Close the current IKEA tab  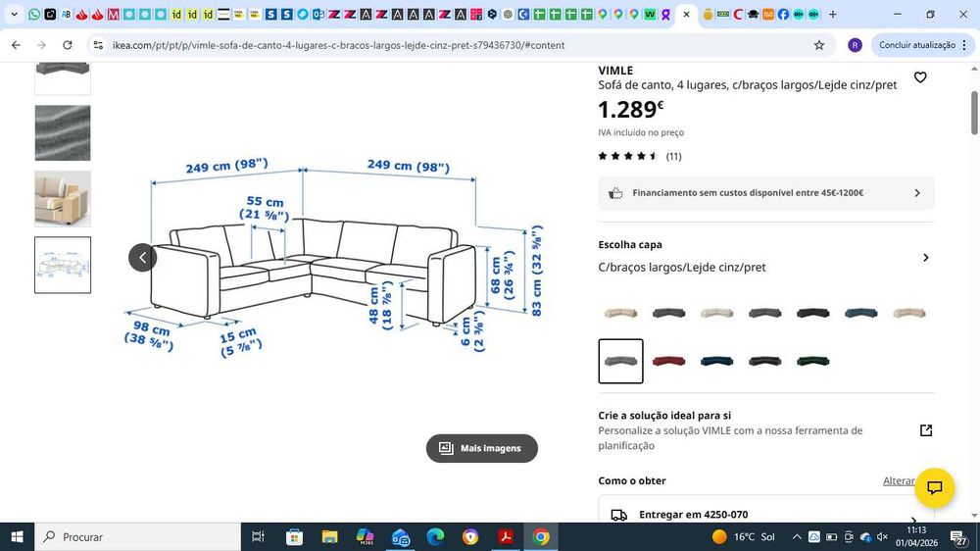pos(686,14)
